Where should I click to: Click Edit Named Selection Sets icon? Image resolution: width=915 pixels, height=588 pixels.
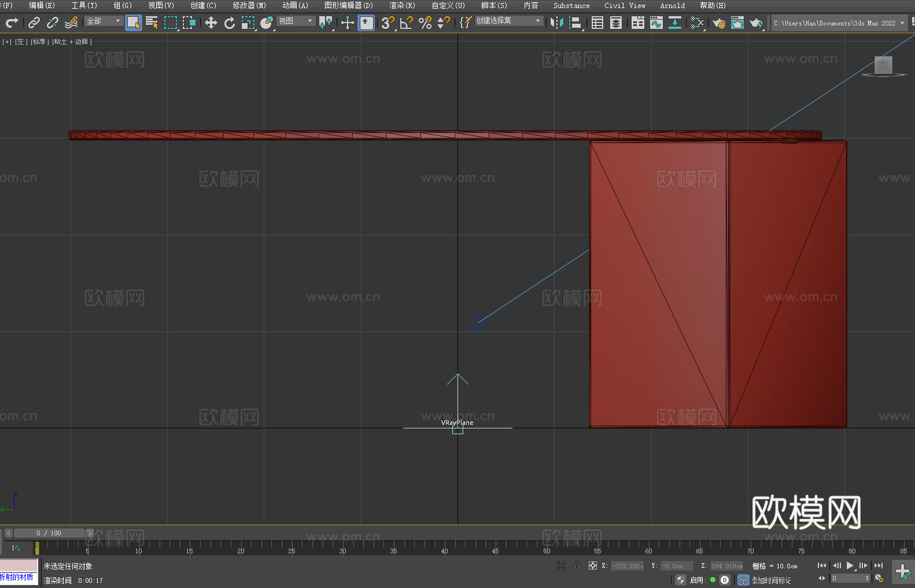click(466, 23)
